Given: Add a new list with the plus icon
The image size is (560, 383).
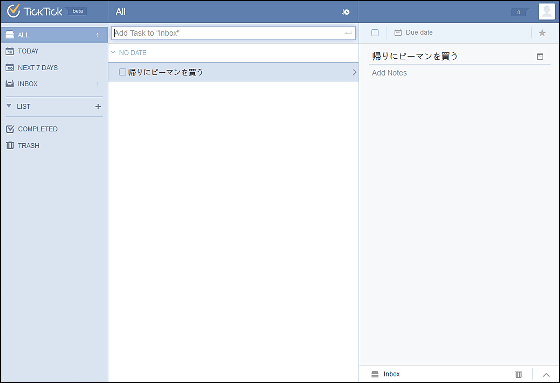Looking at the screenshot, I should pyautogui.click(x=98, y=106).
